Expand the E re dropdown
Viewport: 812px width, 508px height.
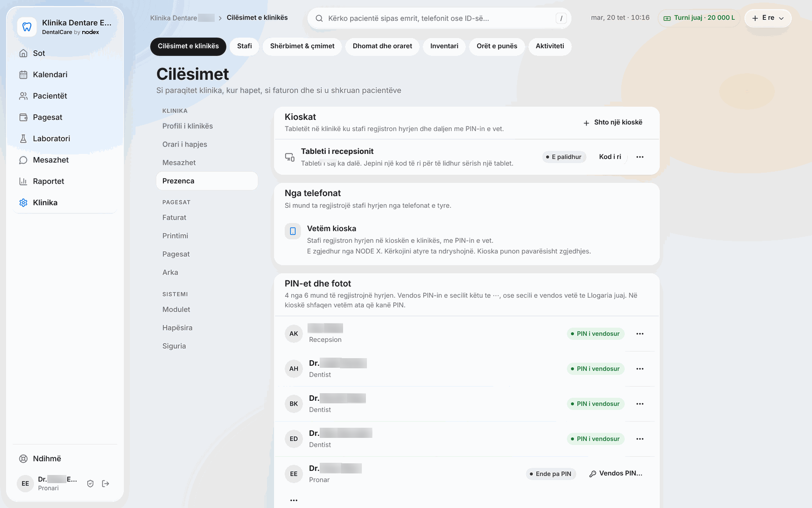pyautogui.click(x=768, y=18)
